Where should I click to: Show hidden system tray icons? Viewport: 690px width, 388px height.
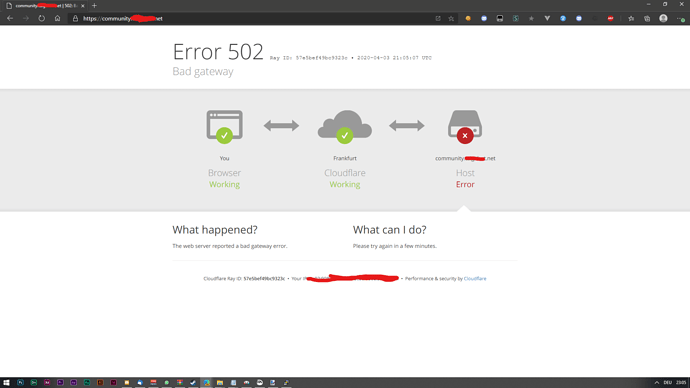(657, 383)
